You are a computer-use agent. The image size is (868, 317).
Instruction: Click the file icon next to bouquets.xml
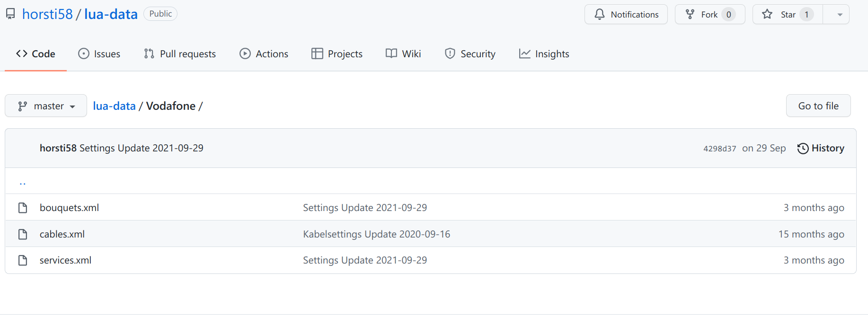(x=23, y=208)
